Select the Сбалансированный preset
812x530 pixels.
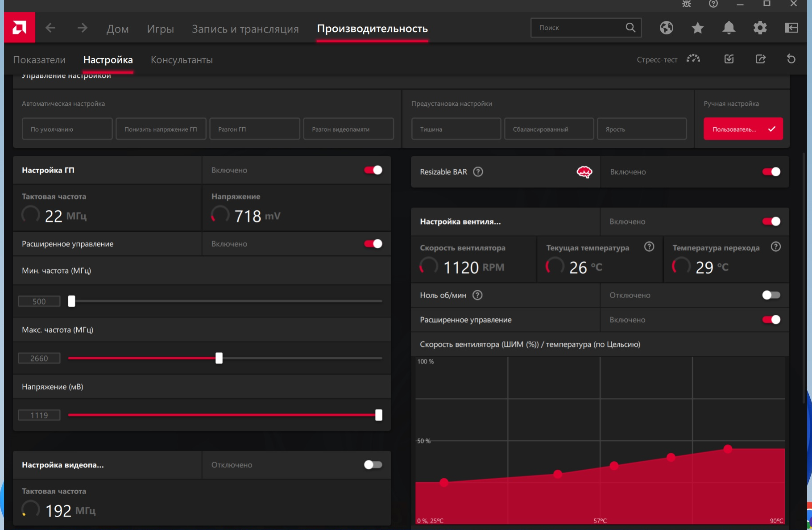point(549,129)
